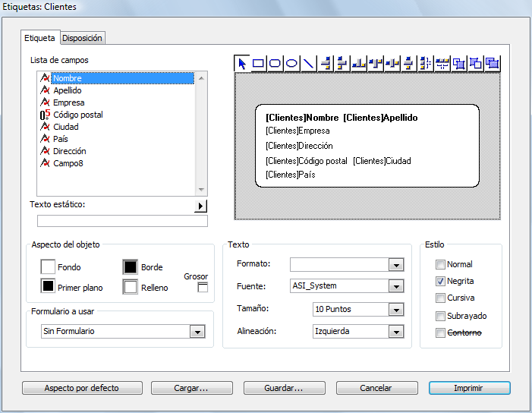Select the rounded rectangle tool
This screenshot has width=532, height=413.
275,64
